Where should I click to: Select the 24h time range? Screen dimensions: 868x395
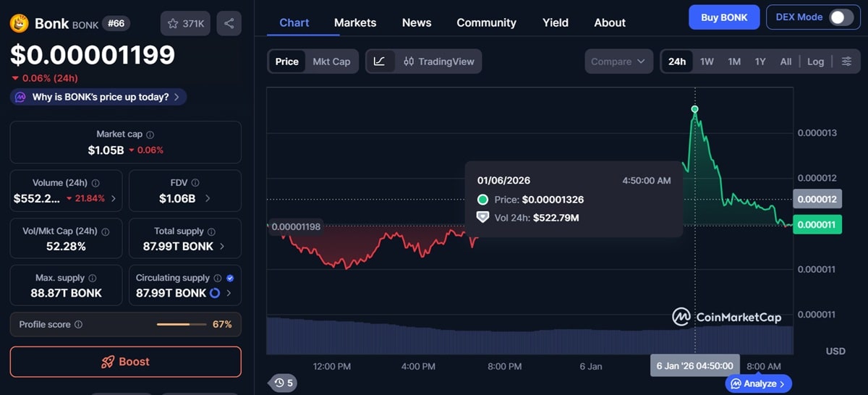(677, 61)
